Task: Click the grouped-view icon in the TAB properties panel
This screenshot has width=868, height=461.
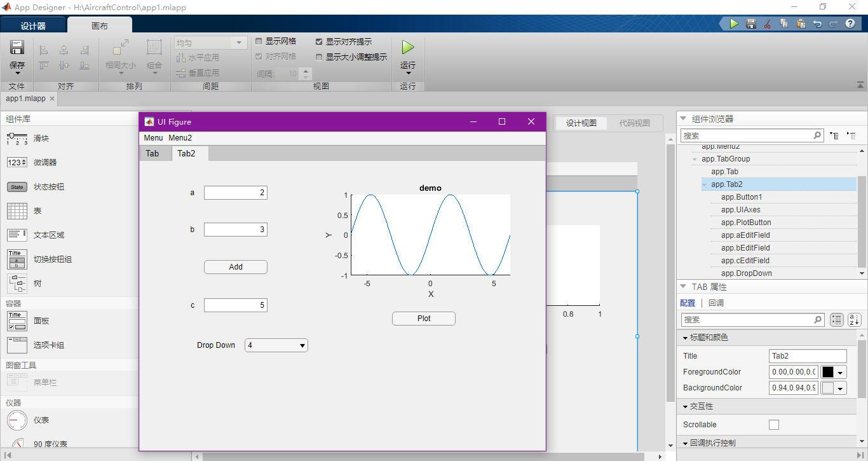Action: [837, 320]
